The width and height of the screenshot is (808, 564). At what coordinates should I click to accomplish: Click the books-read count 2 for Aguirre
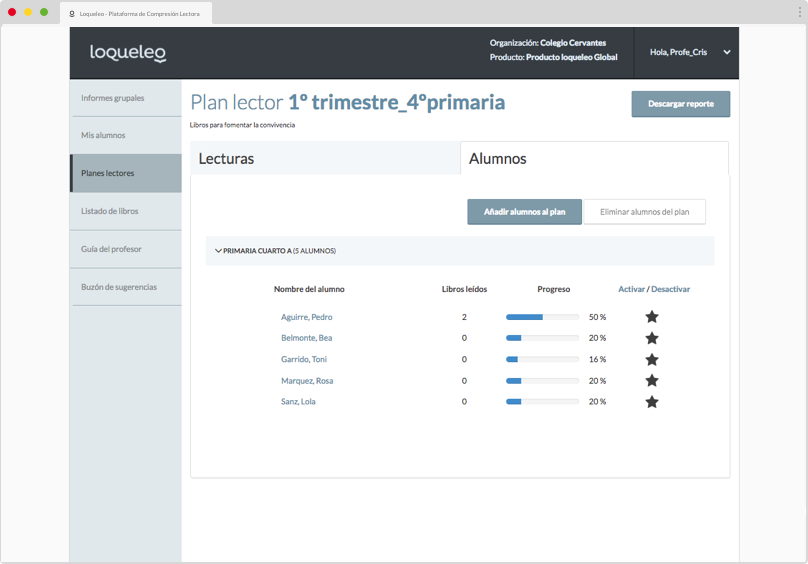tap(464, 317)
